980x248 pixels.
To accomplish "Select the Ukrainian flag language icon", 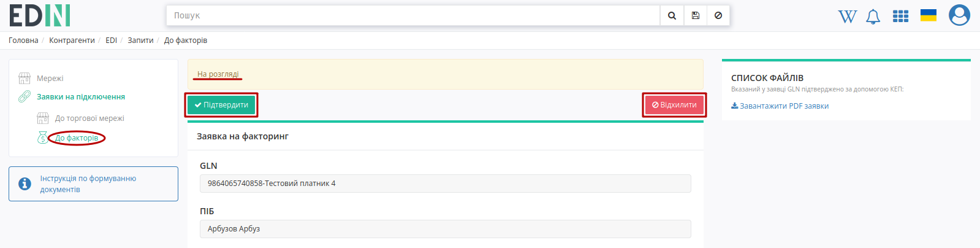I will 929,15.
